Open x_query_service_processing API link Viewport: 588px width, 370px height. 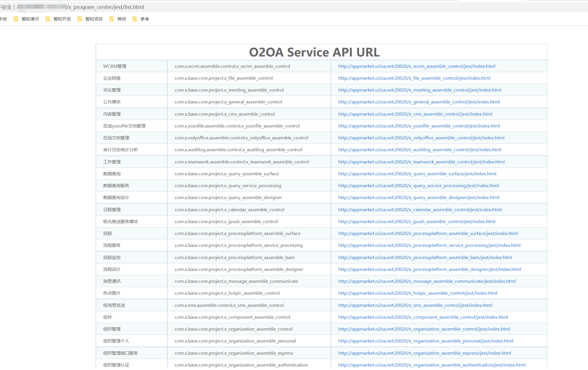tap(418, 185)
